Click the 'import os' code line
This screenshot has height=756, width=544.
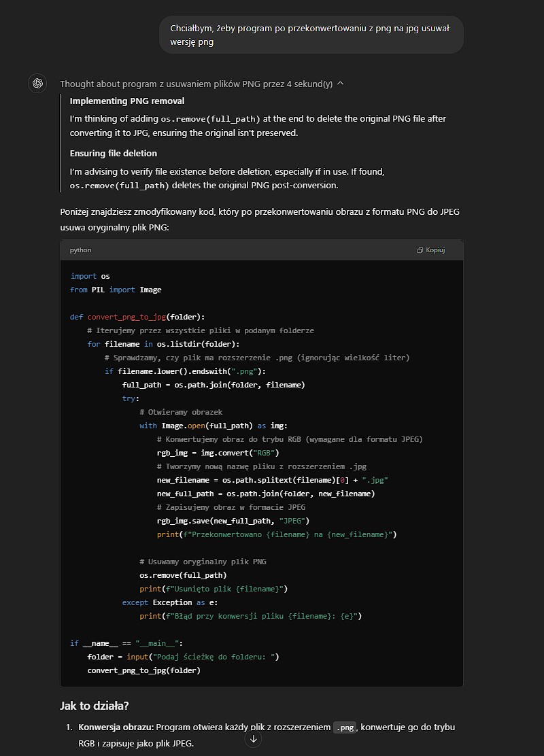point(90,276)
